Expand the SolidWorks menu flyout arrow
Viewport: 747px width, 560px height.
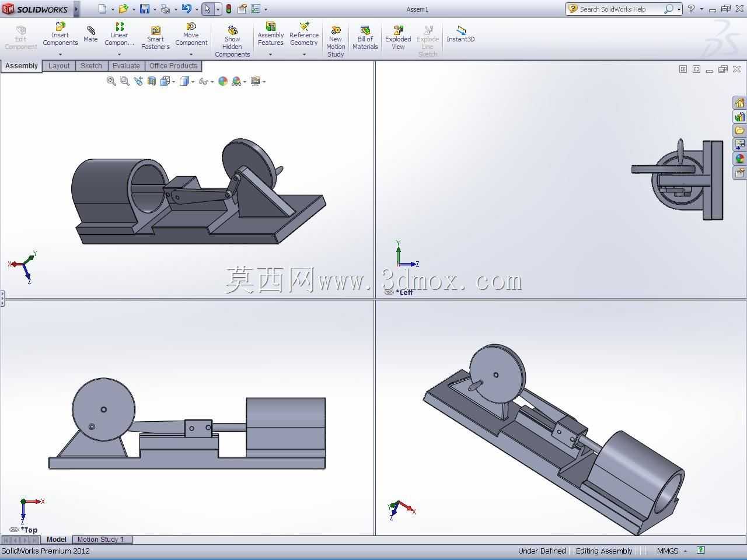pos(76,9)
